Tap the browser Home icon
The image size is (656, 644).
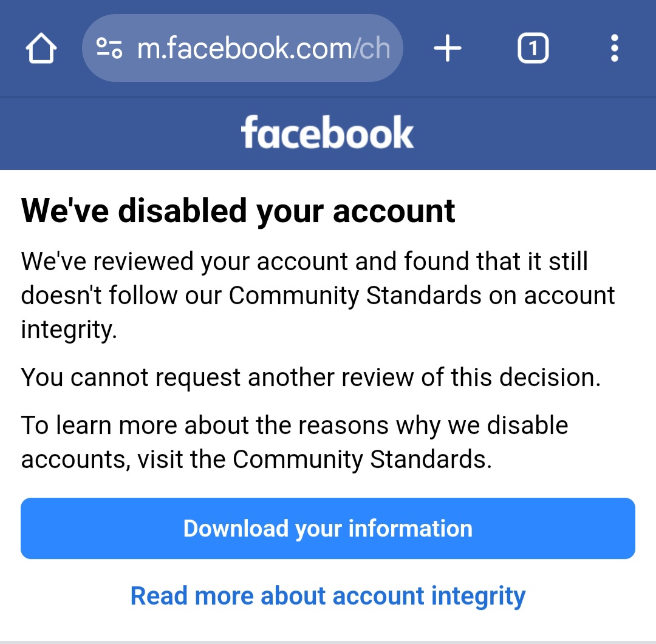pos(41,49)
